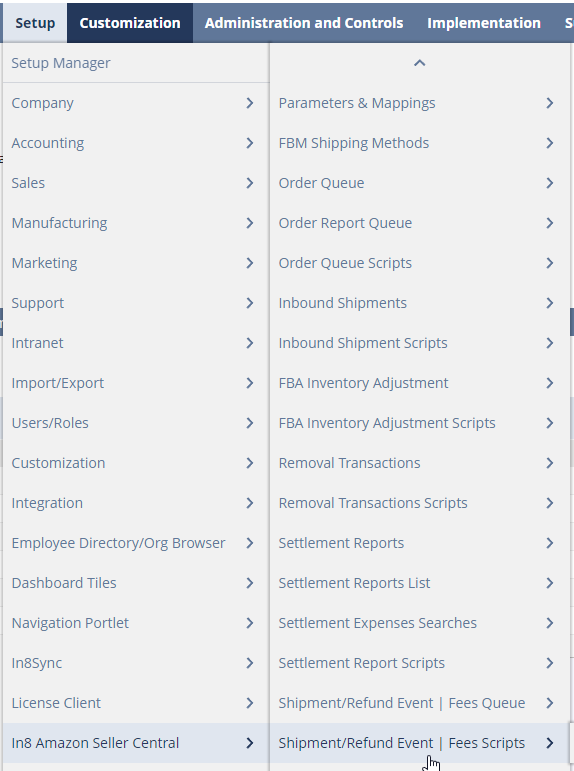Expand the Accounting submenu chevron

[x=250, y=143]
